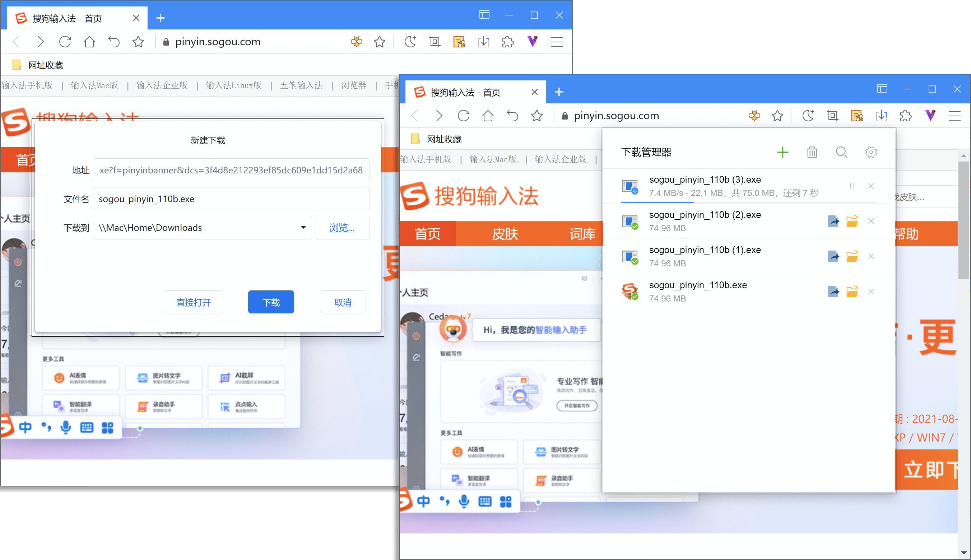Image resolution: width=971 pixels, height=560 pixels.
Task: Click reload icon in left browser window
Action: click(65, 42)
